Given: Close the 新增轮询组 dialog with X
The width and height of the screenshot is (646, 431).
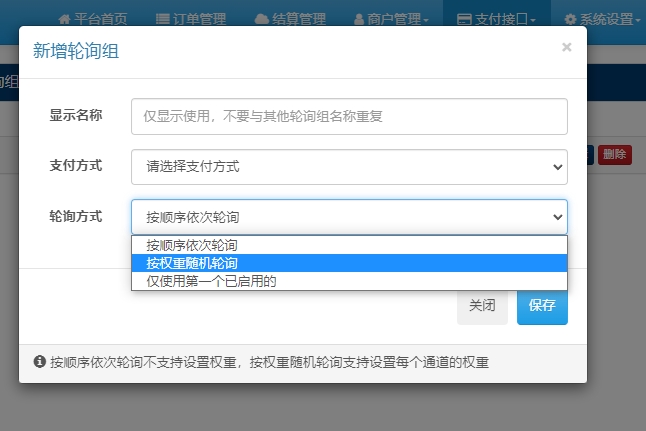Looking at the screenshot, I should click(566, 47).
